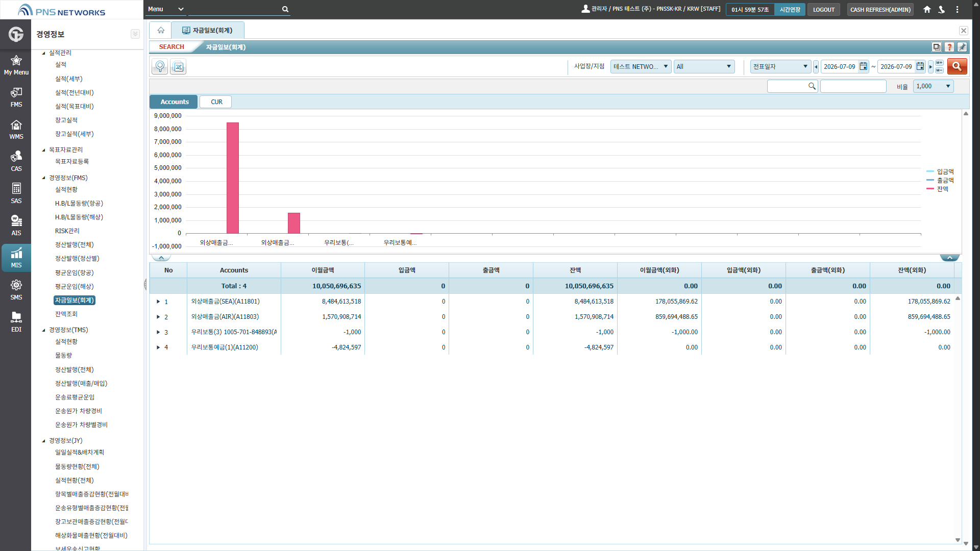Open the help question mark icon
Screen dimensions: 980x551
(949, 47)
